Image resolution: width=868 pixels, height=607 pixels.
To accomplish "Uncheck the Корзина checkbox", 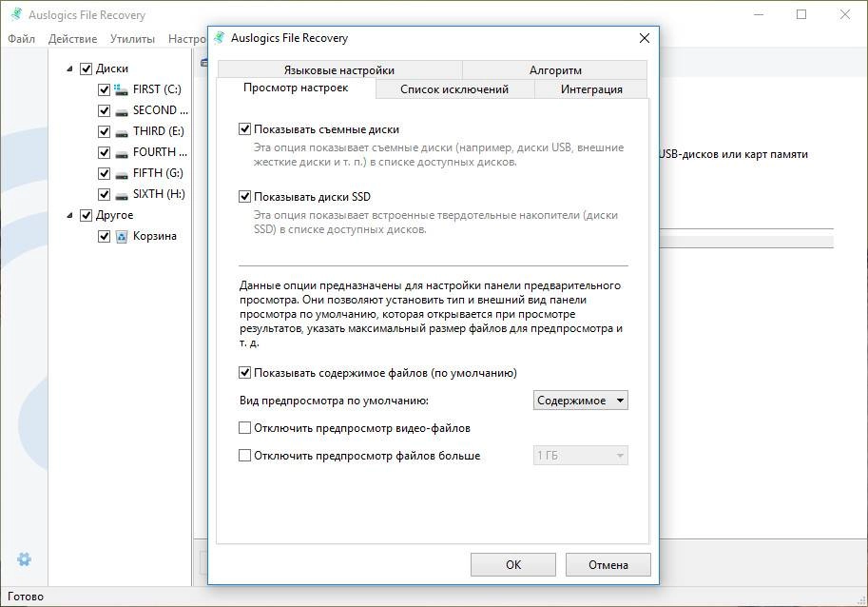I will click(x=104, y=236).
